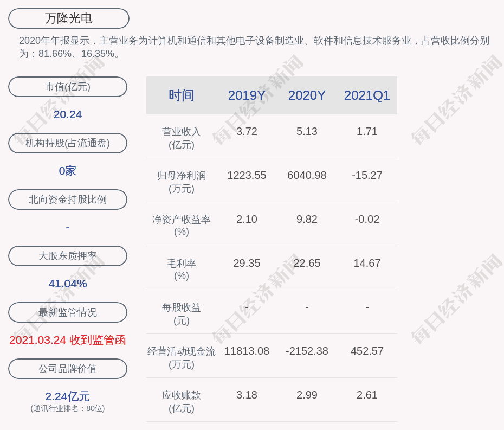Click the 毛利率(%) row label
This screenshot has height=430, width=504.
pyautogui.click(x=182, y=269)
